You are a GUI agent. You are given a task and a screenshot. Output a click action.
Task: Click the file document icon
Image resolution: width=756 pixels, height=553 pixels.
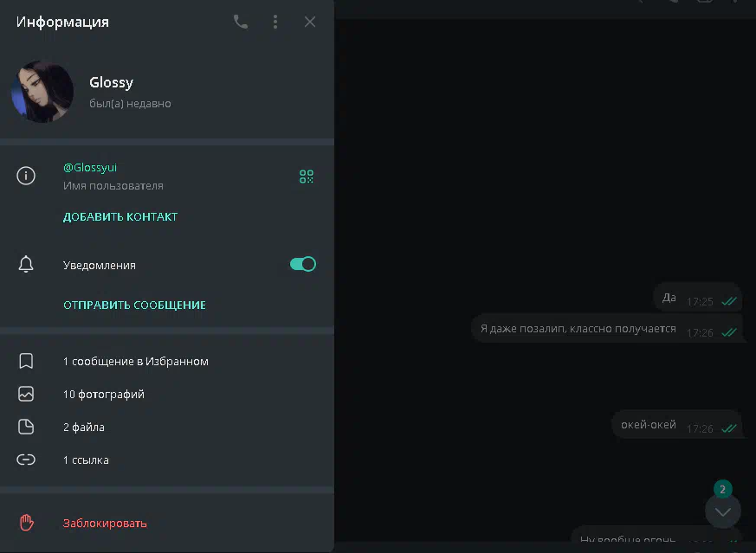pyautogui.click(x=26, y=427)
